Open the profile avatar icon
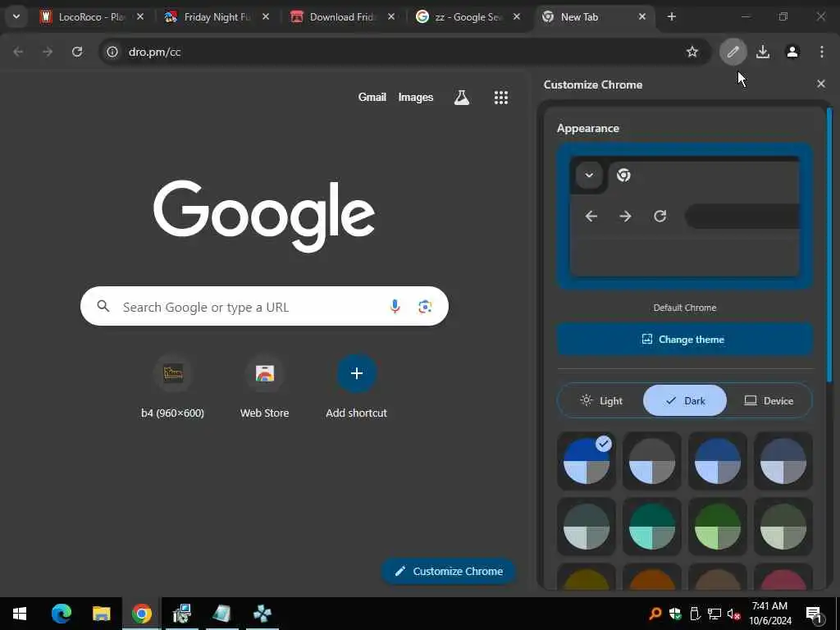The height and width of the screenshot is (630, 840). point(792,52)
